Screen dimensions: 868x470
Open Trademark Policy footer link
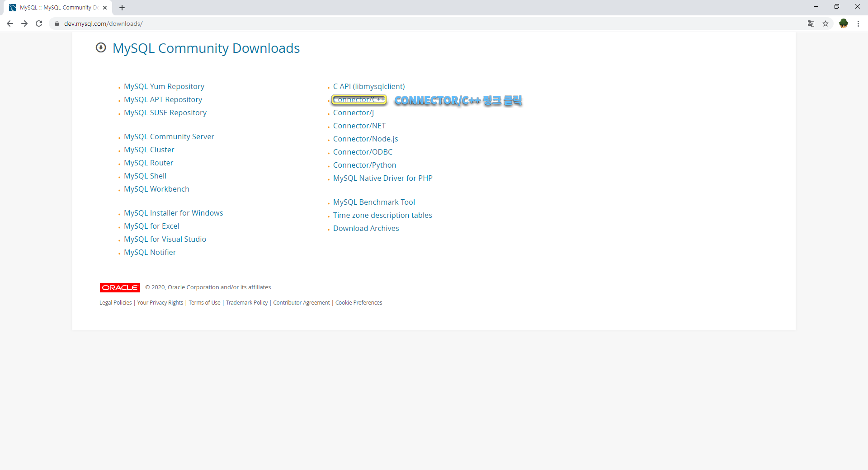tap(247, 303)
